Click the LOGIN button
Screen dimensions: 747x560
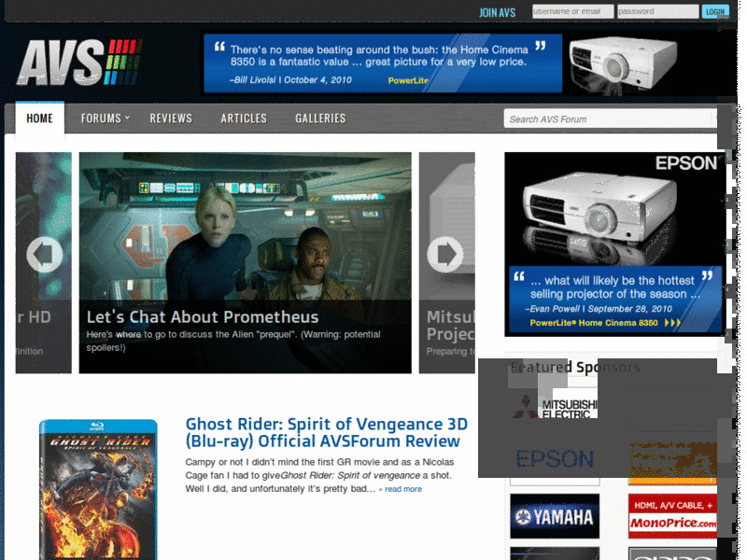coord(715,12)
